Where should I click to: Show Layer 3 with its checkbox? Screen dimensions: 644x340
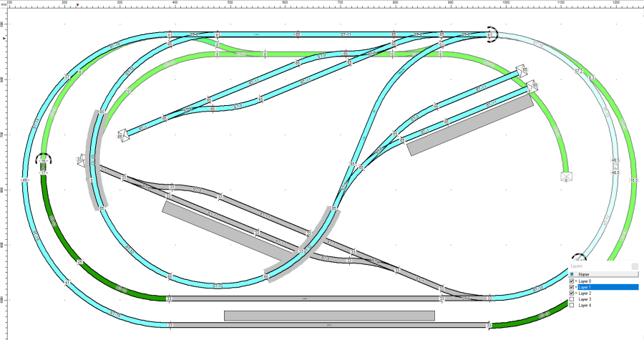coord(571,299)
